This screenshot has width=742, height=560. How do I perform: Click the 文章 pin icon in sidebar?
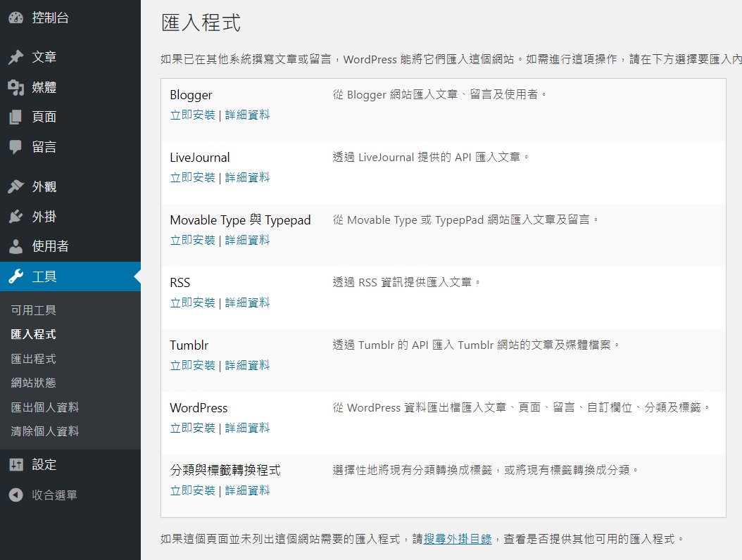tap(15, 56)
